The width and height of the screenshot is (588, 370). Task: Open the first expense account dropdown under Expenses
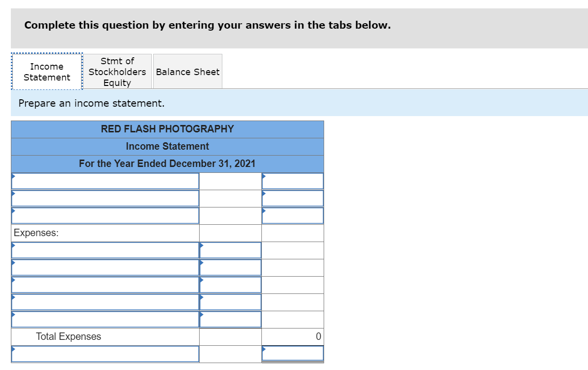(105, 250)
